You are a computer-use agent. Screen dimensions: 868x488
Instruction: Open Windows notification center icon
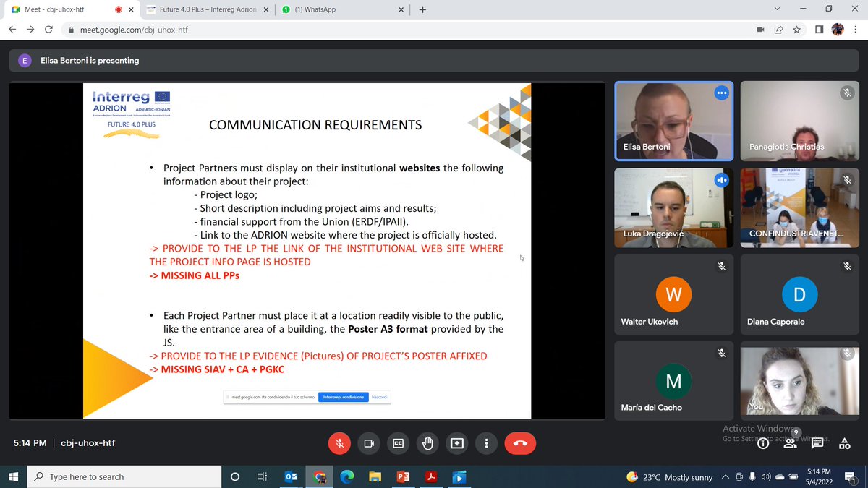[x=852, y=477]
